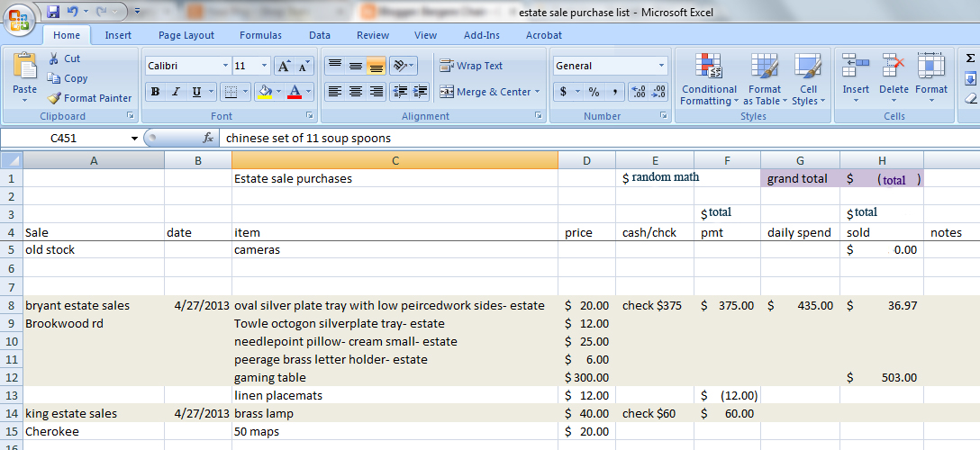Click the Center align text icon
The width and height of the screenshot is (980, 450).
click(x=356, y=92)
